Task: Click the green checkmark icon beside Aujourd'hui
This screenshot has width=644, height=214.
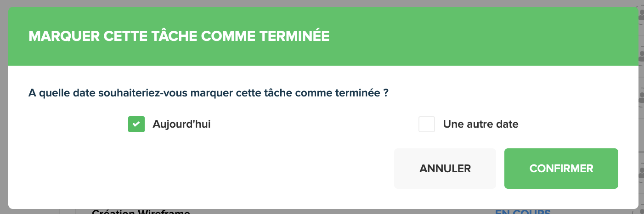Action: pyautogui.click(x=136, y=124)
